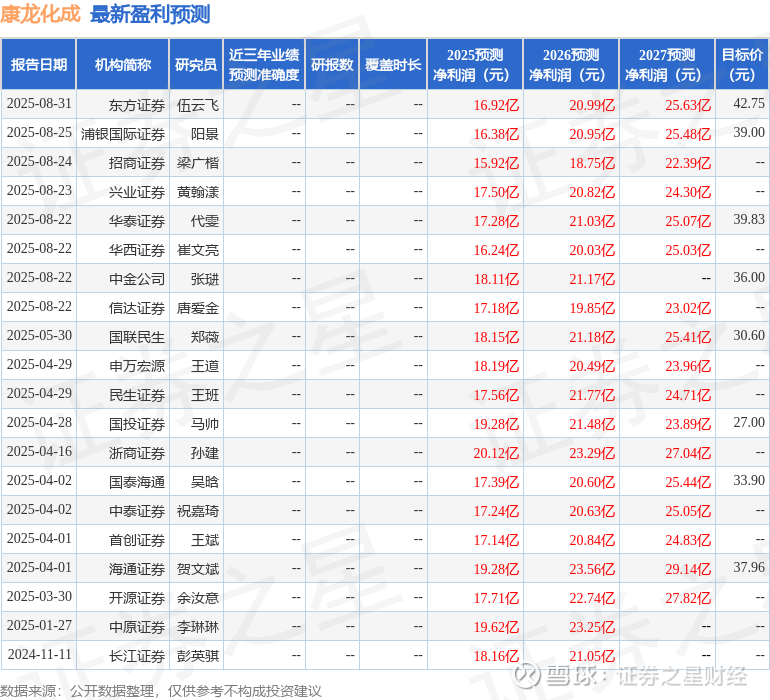Click target price 39.83
The width and height of the screenshot is (770, 700).
tap(749, 219)
